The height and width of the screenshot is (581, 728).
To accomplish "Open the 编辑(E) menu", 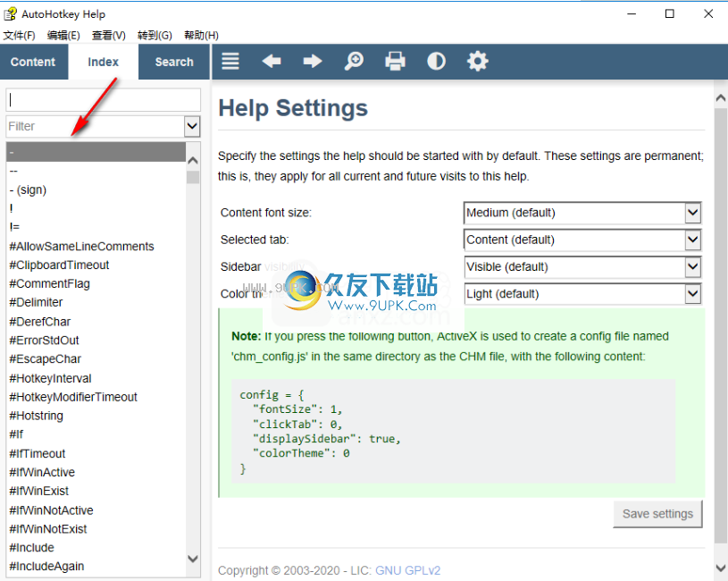I will pyautogui.click(x=63, y=35).
